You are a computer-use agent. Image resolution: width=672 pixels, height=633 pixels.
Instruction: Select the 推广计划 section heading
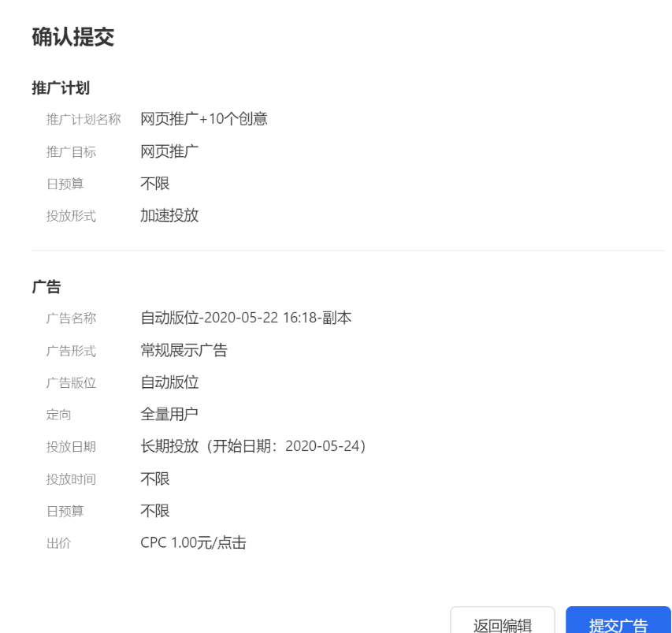point(48,88)
